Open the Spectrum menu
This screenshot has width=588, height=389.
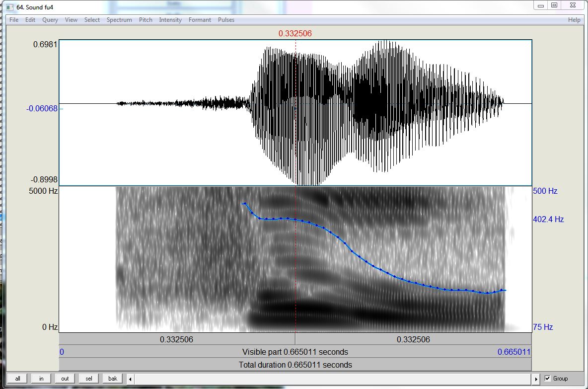(x=119, y=20)
